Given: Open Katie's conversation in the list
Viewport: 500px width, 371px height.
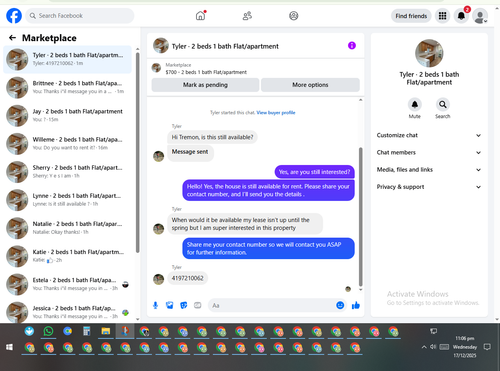Looking at the screenshot, I should tap(67, 256).
